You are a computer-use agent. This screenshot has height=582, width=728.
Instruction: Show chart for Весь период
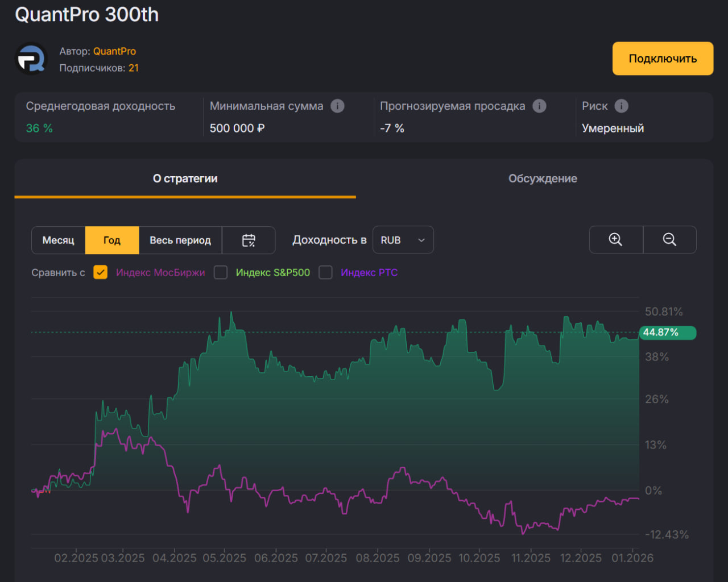point(180,240)
